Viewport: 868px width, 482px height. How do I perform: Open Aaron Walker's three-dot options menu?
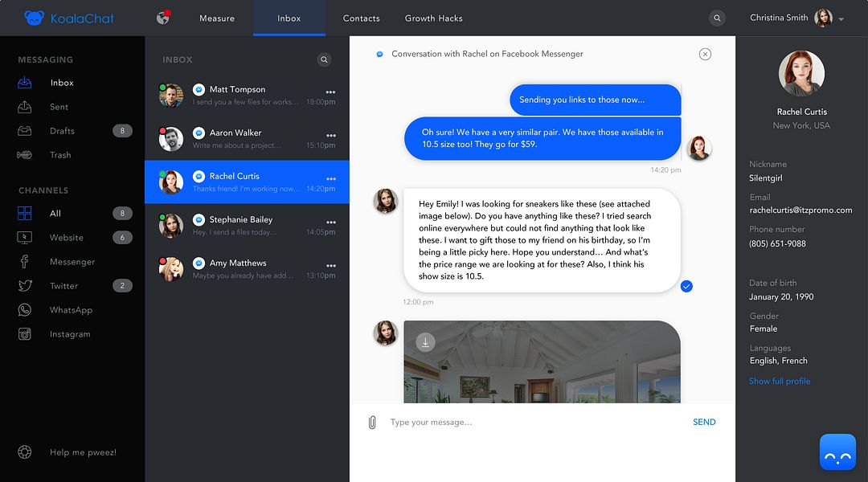point(330,135)
